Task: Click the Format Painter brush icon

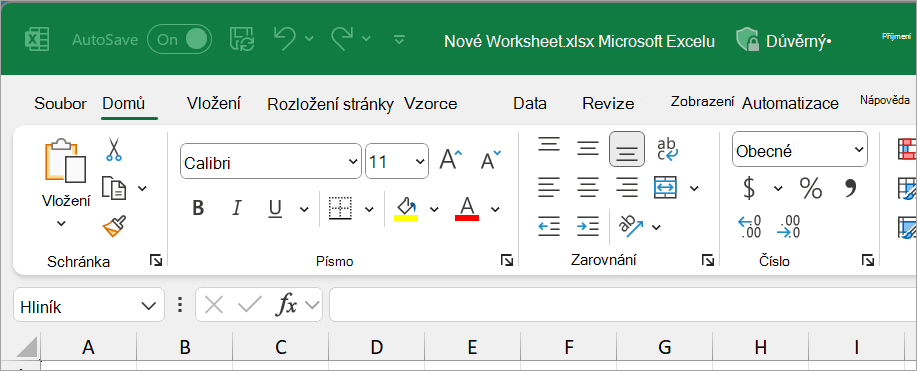Action: [x=115, y=226]
